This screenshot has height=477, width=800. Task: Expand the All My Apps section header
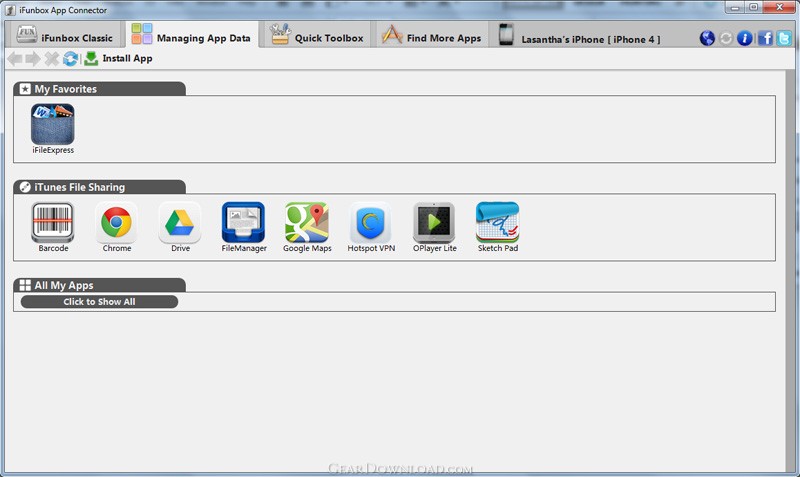pos(99,285)
